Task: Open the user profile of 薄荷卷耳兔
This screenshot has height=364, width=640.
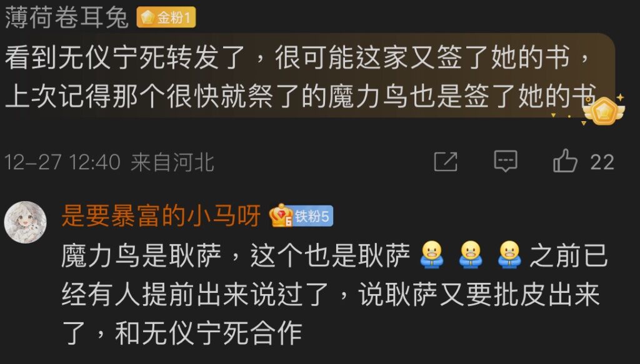Action: click(x=66, y=18)
